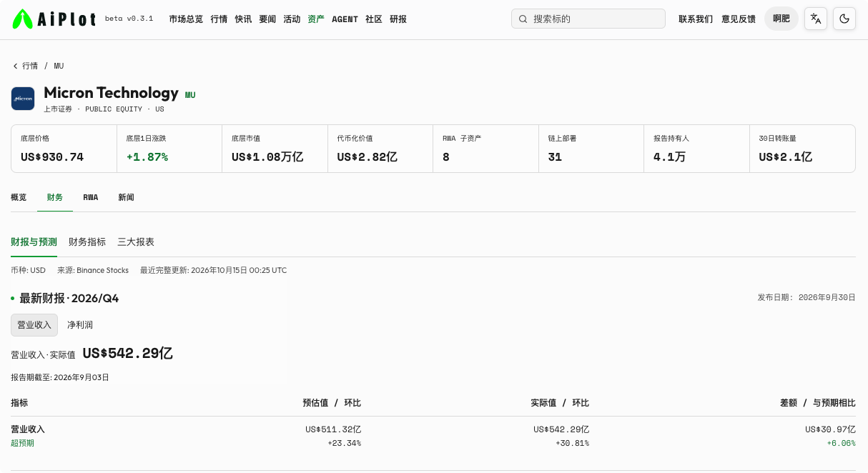Image resolution: width=868 pixels, height=473 pixels.
Task: Focus the 搜索标的 search field
Action: click(x=588, y=19)
